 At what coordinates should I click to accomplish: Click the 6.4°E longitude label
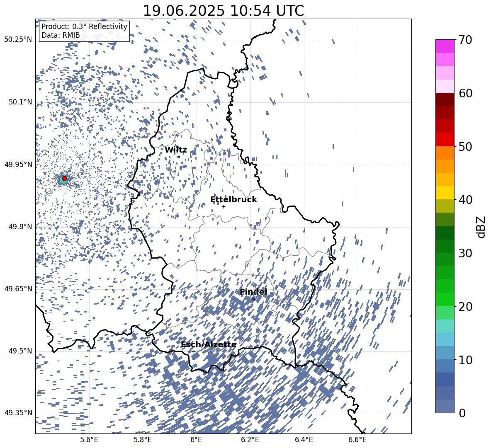tap(304, 440)
